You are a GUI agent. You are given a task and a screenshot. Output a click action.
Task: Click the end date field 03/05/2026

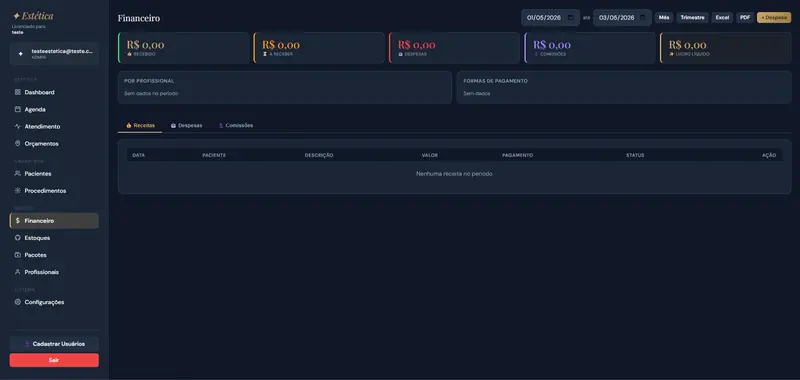click(622, 17)
